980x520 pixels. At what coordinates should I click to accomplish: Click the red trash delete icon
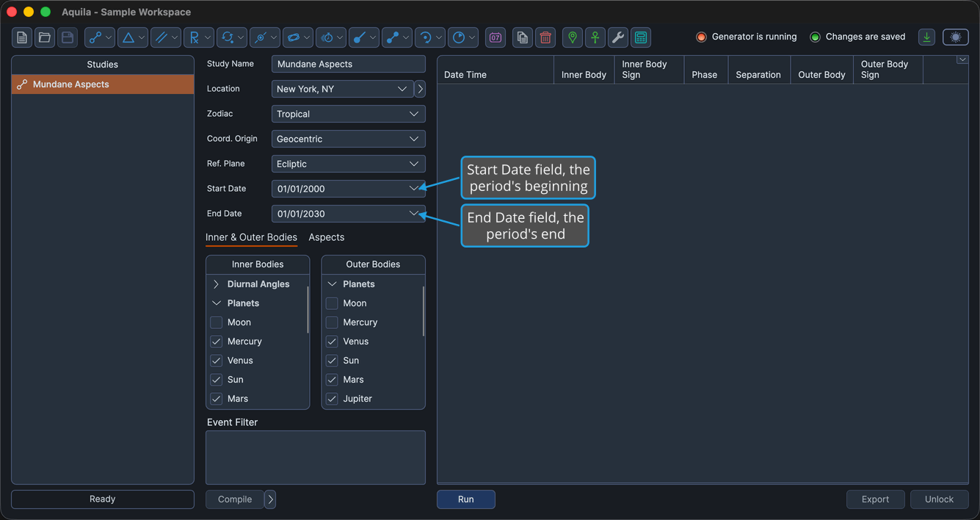pyautogui.click(x=545, y=37)
